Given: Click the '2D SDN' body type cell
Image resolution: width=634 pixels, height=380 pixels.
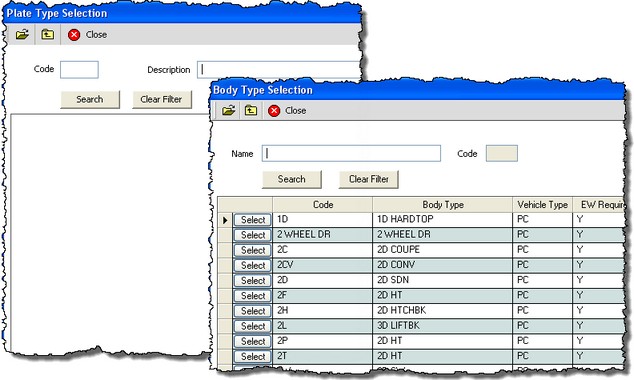Looking at the screenshot, I should click(442, 280).
